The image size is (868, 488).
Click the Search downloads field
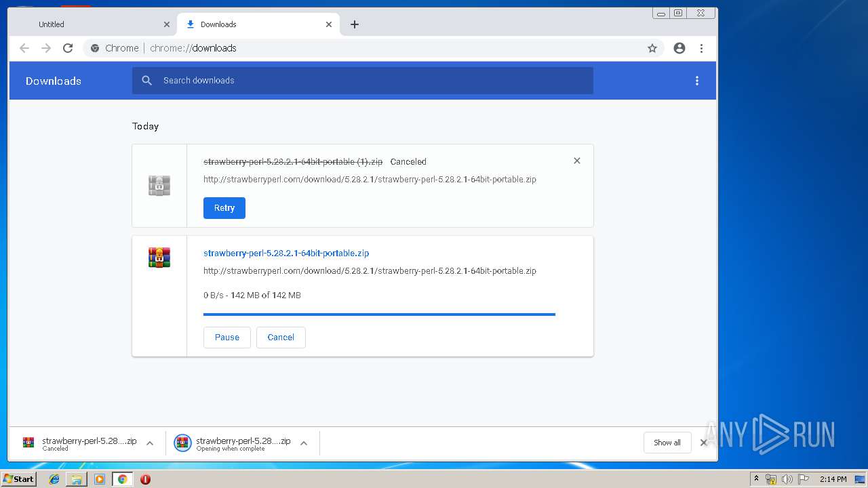tap(363, 81)
